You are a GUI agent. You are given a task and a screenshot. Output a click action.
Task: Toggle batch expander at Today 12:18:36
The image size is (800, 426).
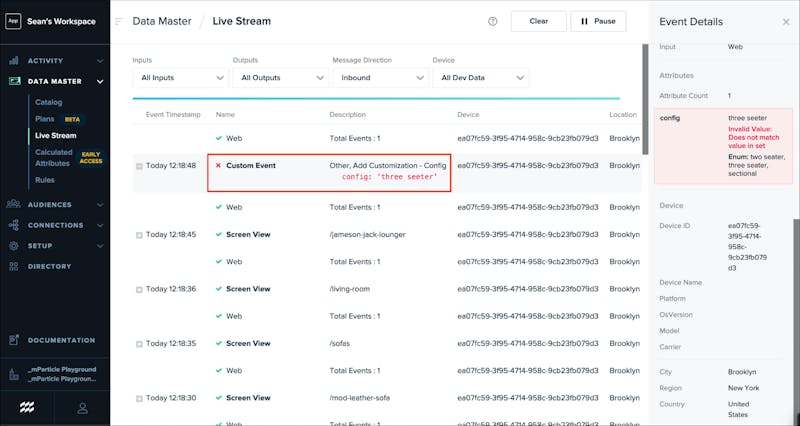coord(139,290)
